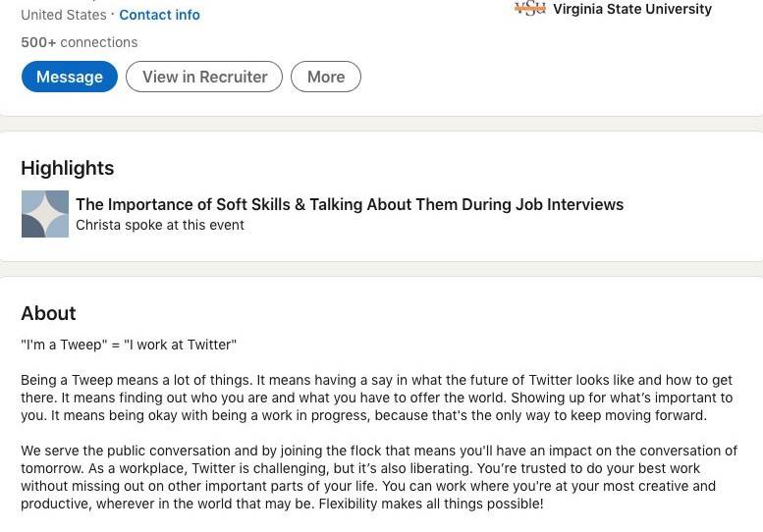
Task: Select the About section heading
Action: (48, 313)
